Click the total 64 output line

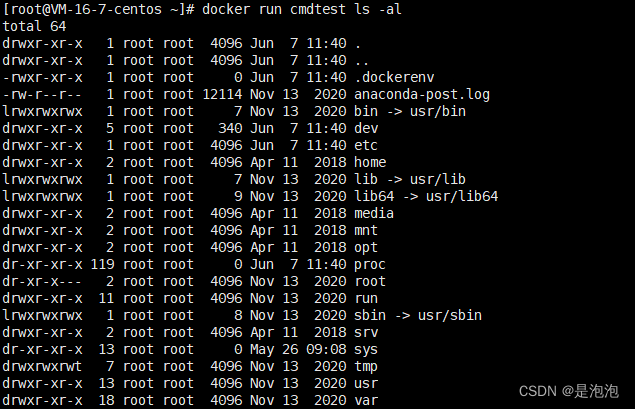(x=34, y=26)
